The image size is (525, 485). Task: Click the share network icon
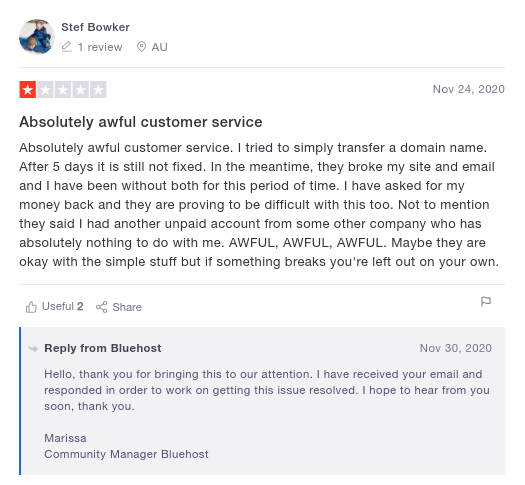(x=101, y=307)
